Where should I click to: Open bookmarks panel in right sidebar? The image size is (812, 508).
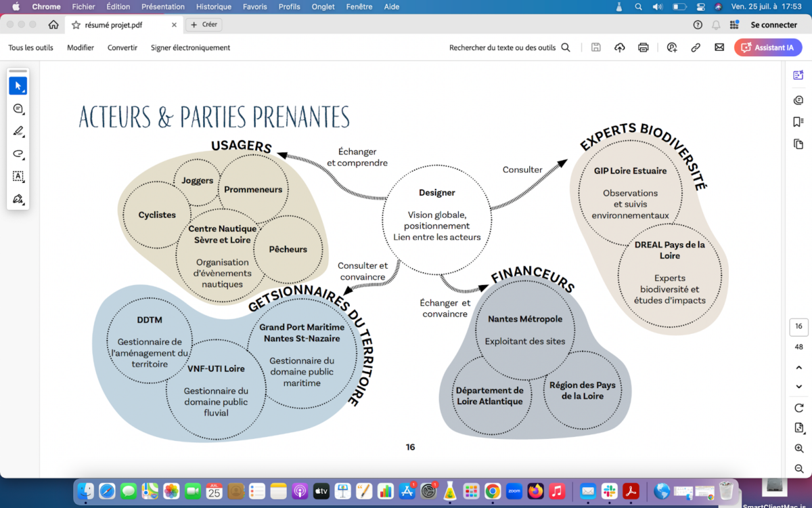pyautogui.click(x=798, y=122)
